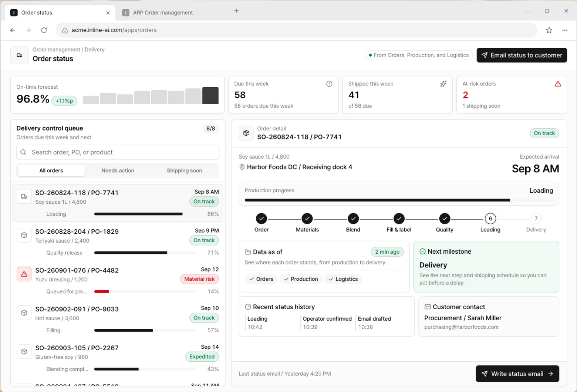Click the purchasing@harborfoods.com email address
Screen dimensions: 577x392
click(461, 327)
